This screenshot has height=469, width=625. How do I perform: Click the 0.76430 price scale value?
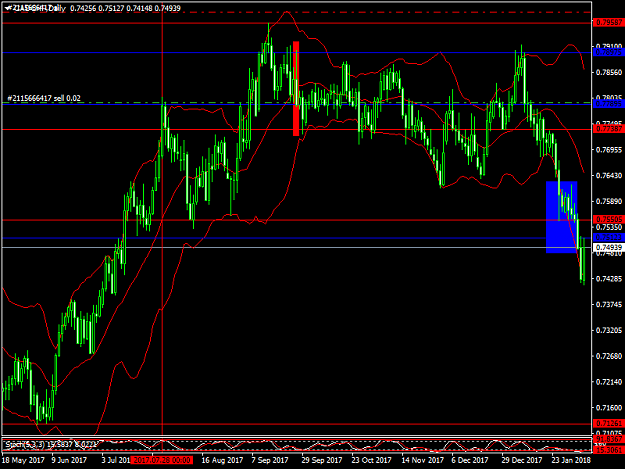[x=609, y=175]
